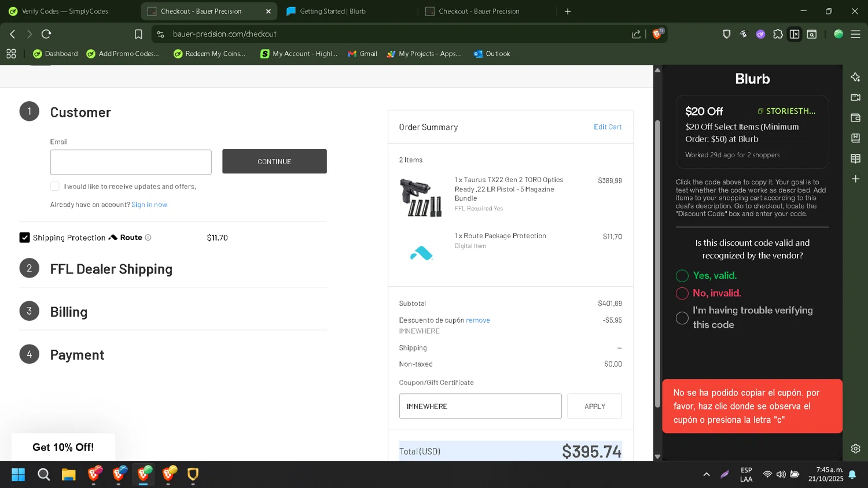Open the bookmarks apps grid icon

[11, 54]
